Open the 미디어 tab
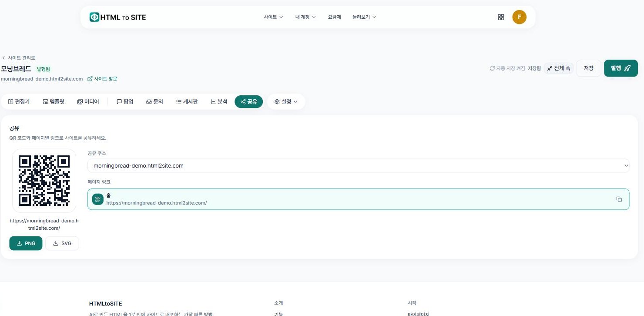 point(88,102)
